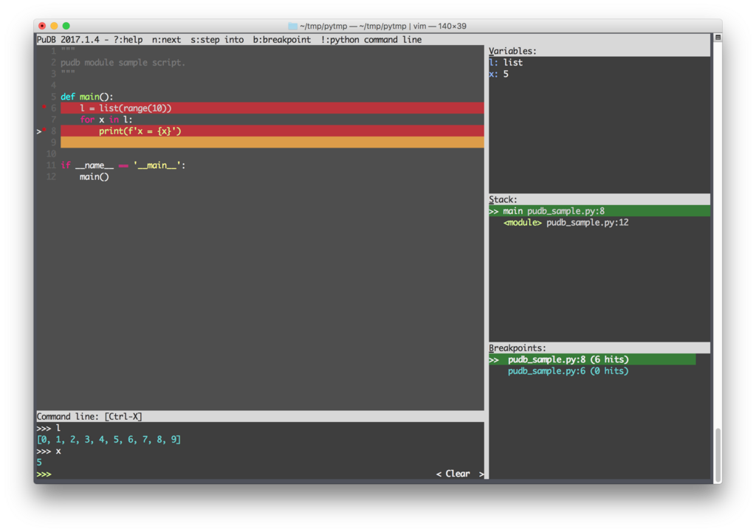Click output '[0, 1, 2, 3, 4, 5, 6, 7, 8, 9]'

click(109, 440)
